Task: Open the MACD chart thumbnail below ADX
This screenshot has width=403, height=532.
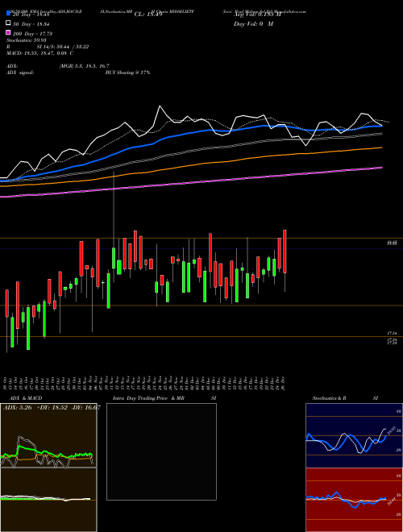Action: point(48,500)
